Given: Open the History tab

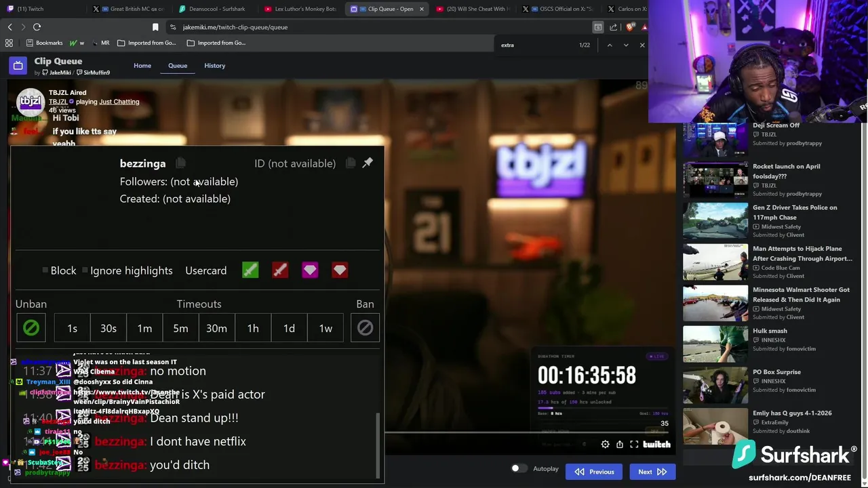Looking at the screenshot, I should point(215,66).
